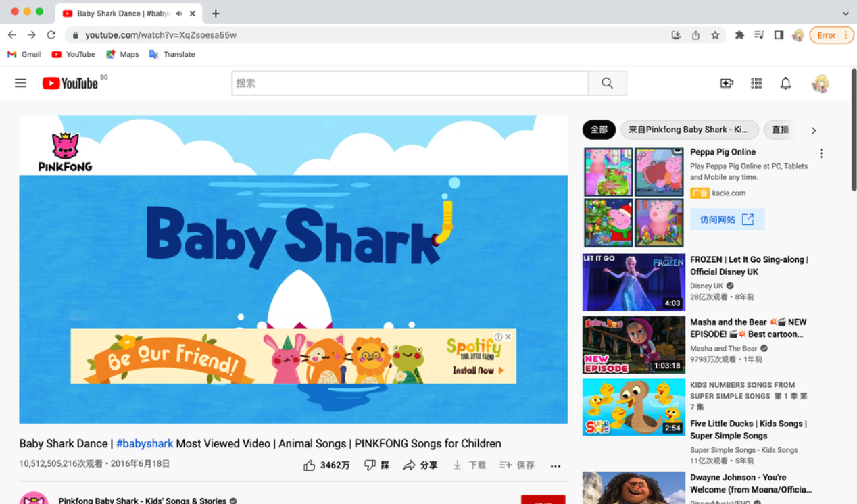The image size is (857, 504).
Task: Click the Pinkfong Baby Shark channel name
Action: pyautogui.click(x=142, y=501)
